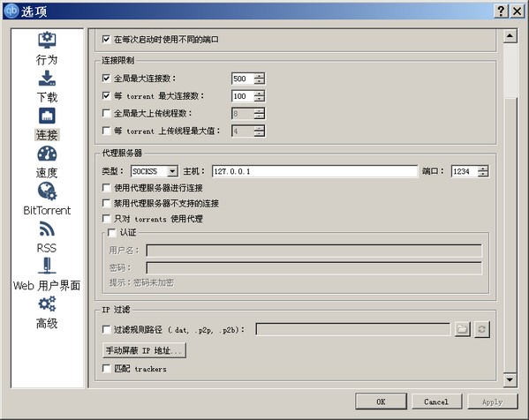Enable 禁用代理服务器不支持的连接 checkbox
This screenshot has height=420, width=529.
106,203
